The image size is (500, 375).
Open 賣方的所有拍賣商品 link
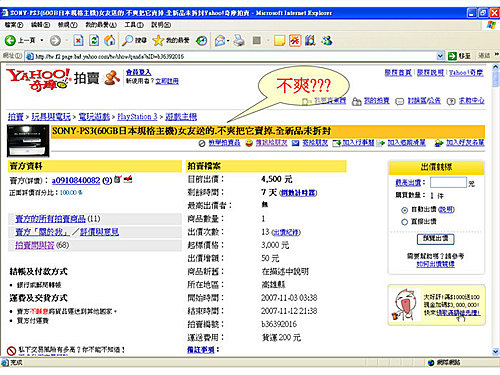pyautogui.click(x=50, y=219)
